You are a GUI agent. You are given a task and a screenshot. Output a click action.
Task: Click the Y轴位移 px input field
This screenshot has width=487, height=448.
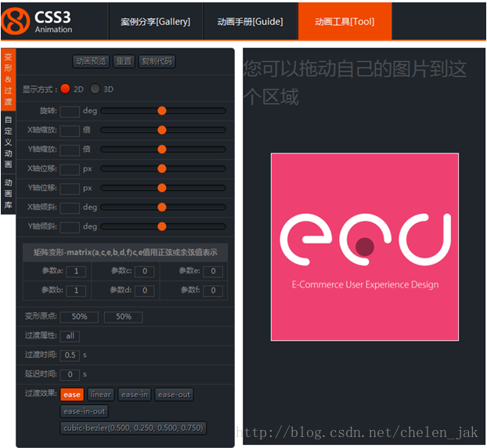tap(70, 189)
